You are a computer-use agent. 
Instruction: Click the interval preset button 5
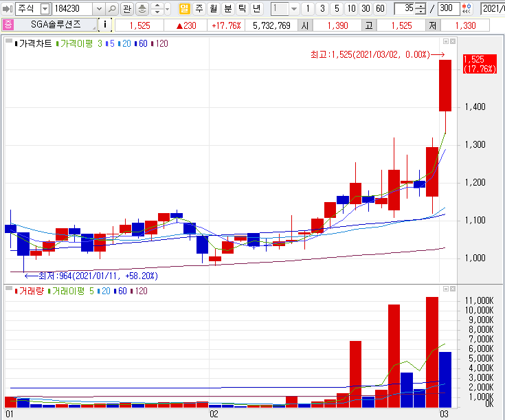click(337, 8)
